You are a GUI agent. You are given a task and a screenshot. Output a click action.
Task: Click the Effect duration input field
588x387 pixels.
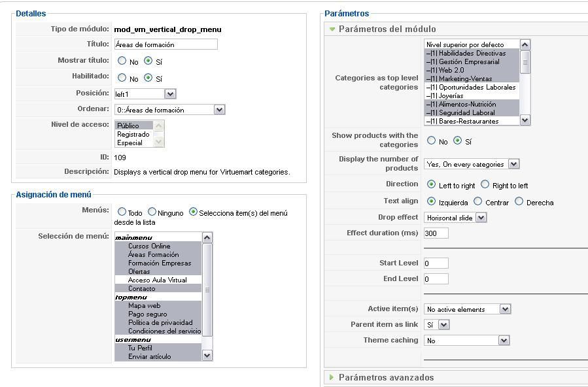pos(436,233)
